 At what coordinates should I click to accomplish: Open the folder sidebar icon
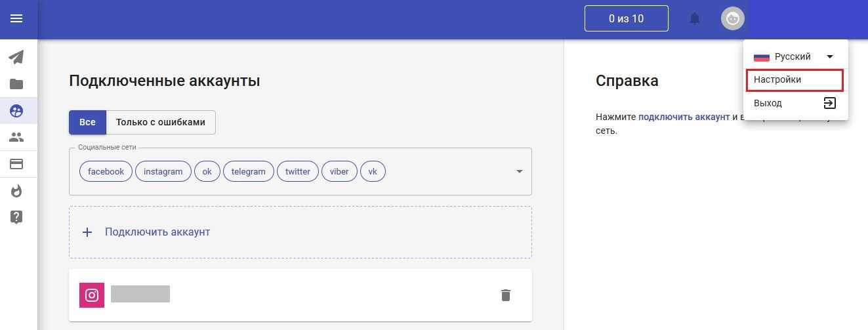pyautogui.click(x=16, y=84)
